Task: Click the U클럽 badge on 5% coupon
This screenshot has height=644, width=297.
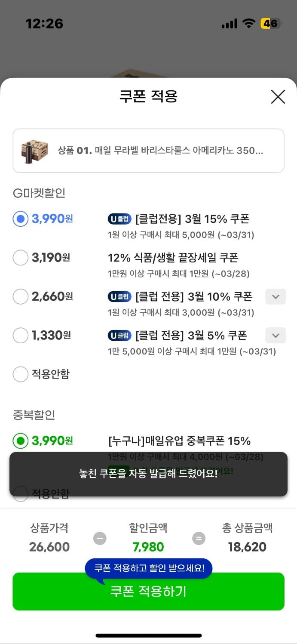Action: (x=119, y=335)
